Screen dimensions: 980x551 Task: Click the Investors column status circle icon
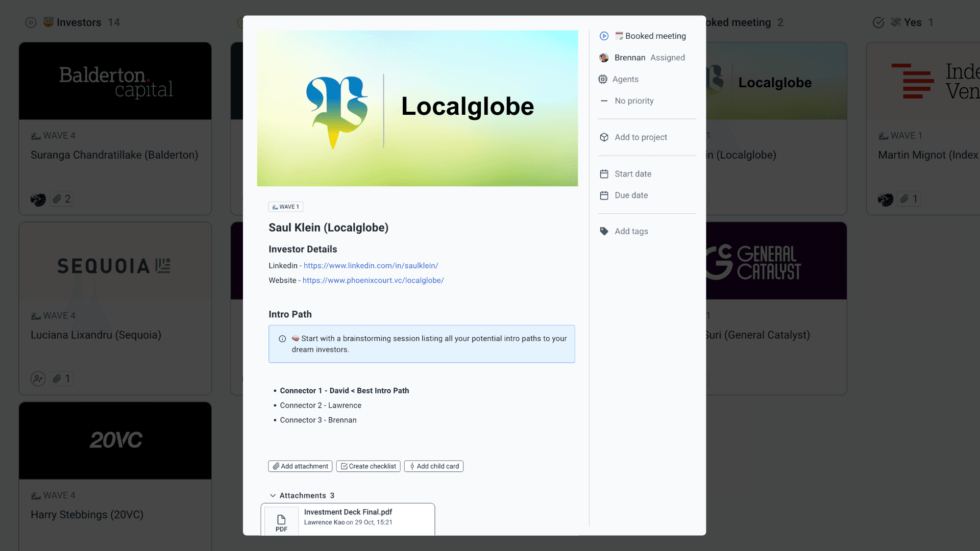(x=31, y=22)
